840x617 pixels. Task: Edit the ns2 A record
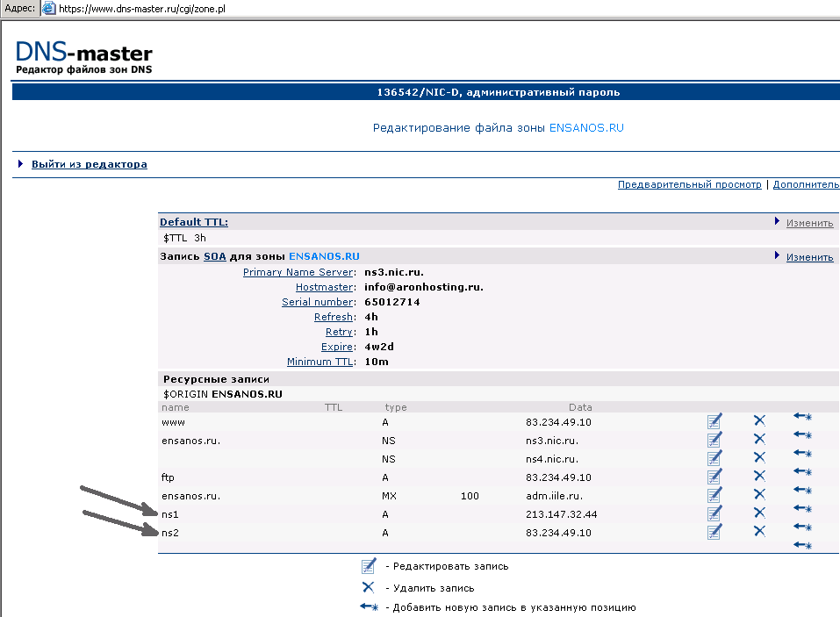pos(714,532)
